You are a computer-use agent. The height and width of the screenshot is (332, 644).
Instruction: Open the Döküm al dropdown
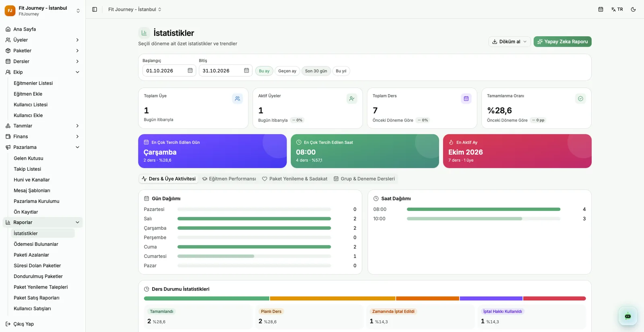(509, 41)
